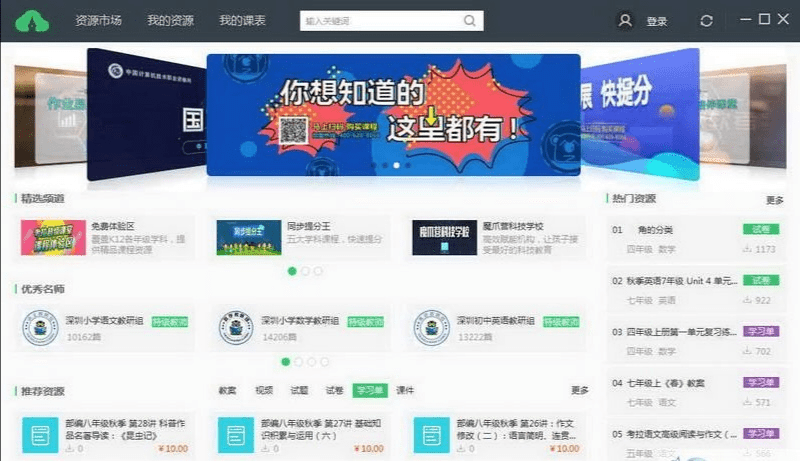Click document icon for 第28讲 resource
800x461 pixels.
coord(40,435)
